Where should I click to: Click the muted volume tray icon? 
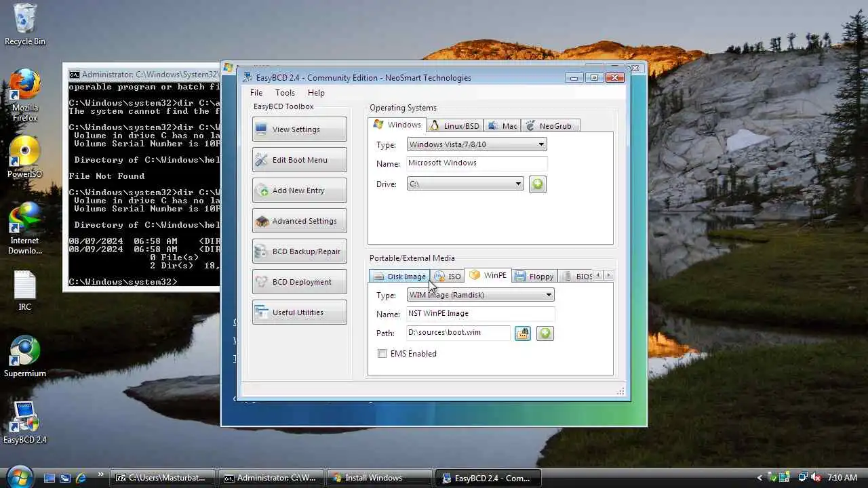(x=816, y=478)
